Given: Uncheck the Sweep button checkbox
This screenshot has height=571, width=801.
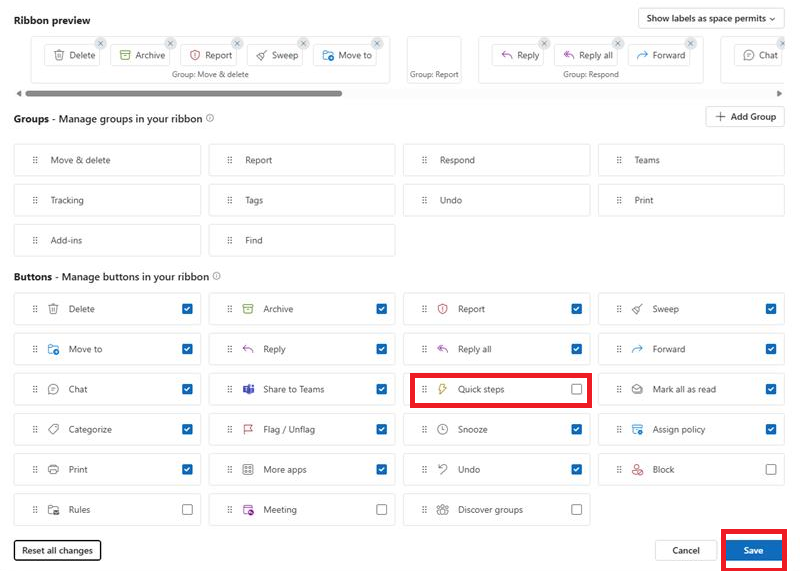Looking at the screenshot, I should click(771, 309).
